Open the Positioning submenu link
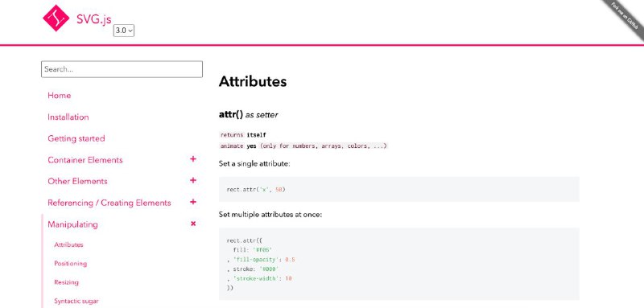 click(71, 264)
